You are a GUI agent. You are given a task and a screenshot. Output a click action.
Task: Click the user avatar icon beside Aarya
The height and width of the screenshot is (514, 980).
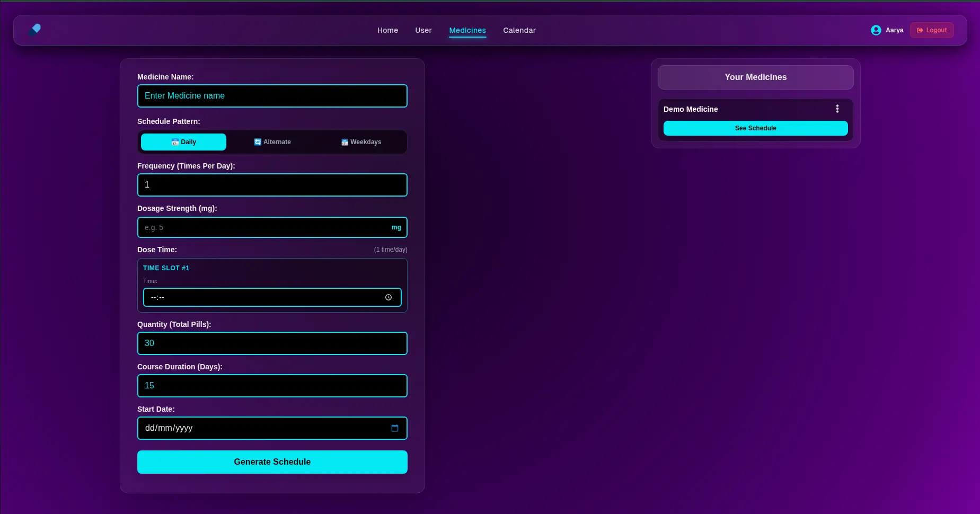876,30
